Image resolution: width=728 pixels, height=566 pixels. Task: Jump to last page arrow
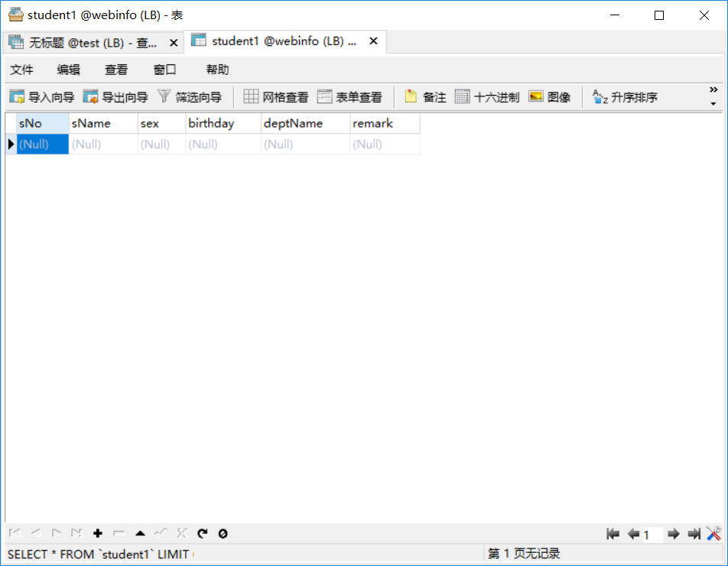coord(694,534)
